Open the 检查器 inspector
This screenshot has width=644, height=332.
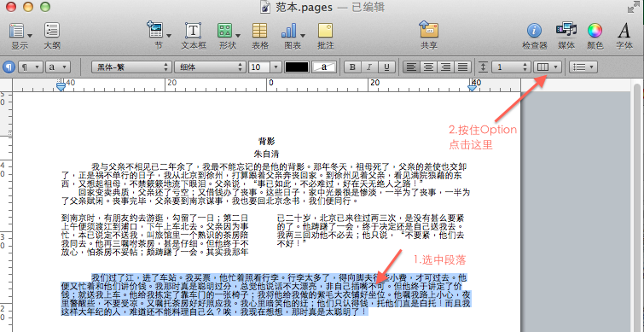click(534, 31)
